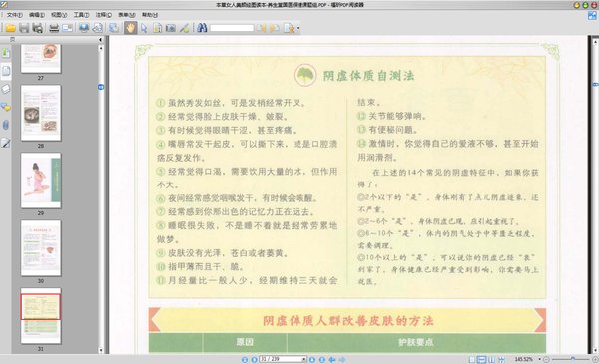Open a file with the folder icon
This screenshot has width=599, height=364.
tap(10, 28)
